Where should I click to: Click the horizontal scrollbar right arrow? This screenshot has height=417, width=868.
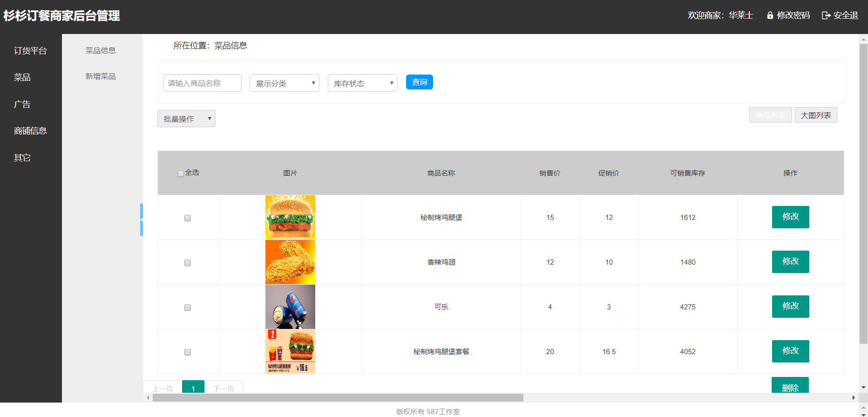[854, 397]
